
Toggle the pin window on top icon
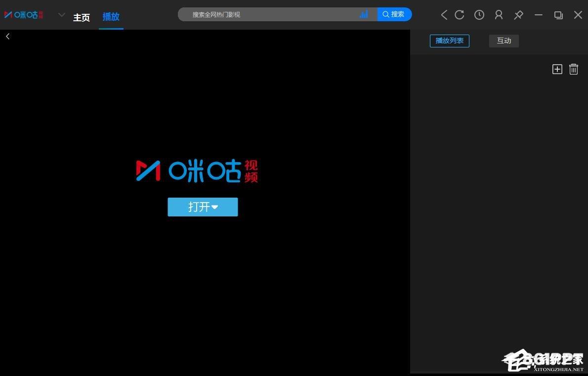click(518, 15)
